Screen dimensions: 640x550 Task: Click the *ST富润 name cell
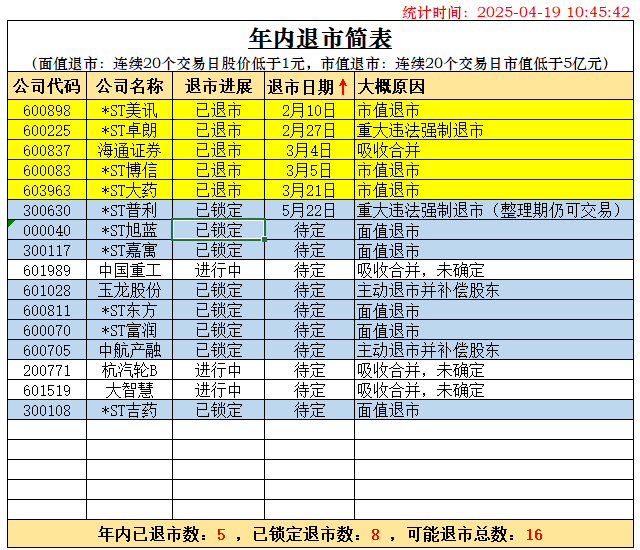click(x=129, y=330)
